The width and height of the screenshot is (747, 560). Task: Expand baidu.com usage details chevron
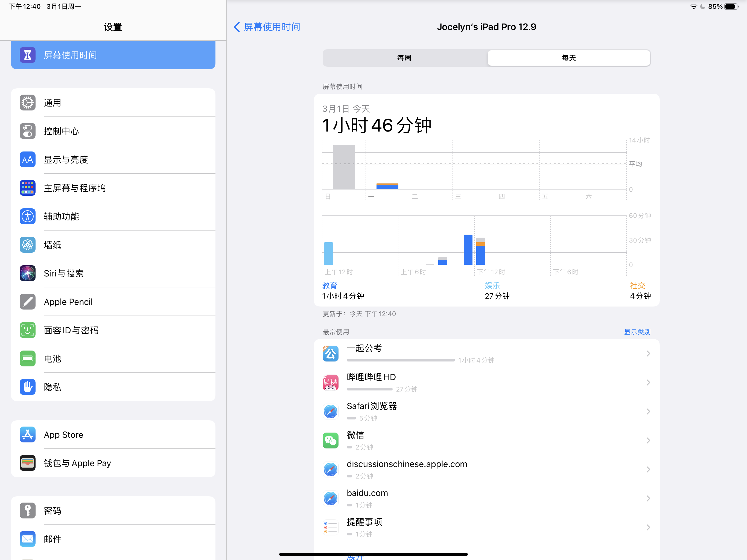(648, 498)
